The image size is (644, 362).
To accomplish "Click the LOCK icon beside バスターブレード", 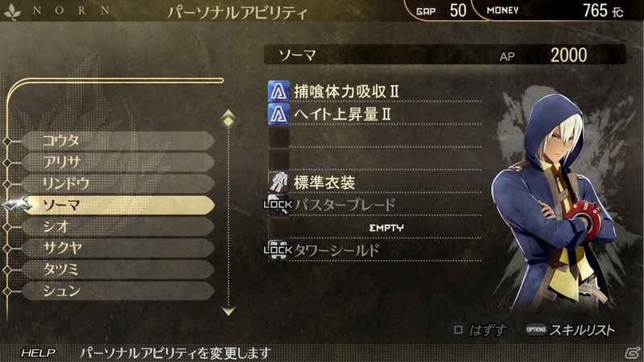I will 279,204.
